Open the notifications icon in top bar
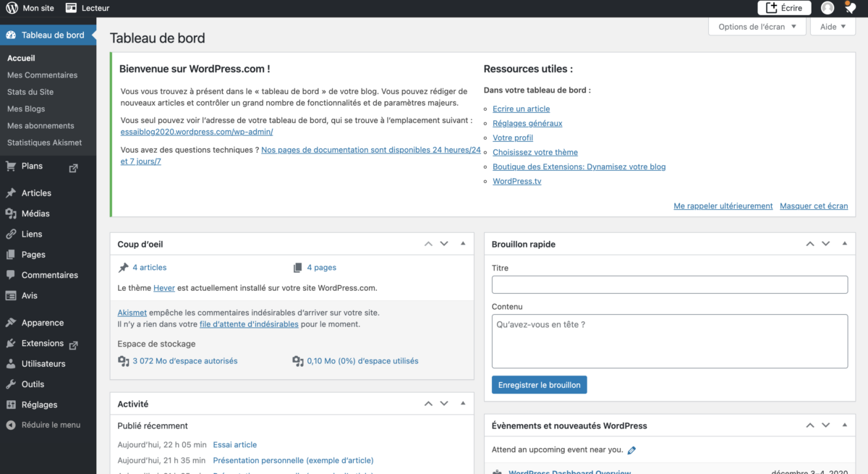The image size is (868, 474). (850, 8)
